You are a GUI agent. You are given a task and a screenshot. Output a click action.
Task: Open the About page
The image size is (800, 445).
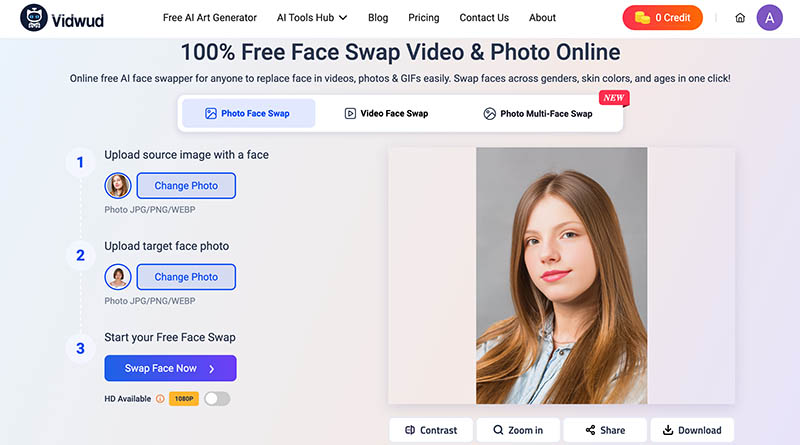pos(542,18)
